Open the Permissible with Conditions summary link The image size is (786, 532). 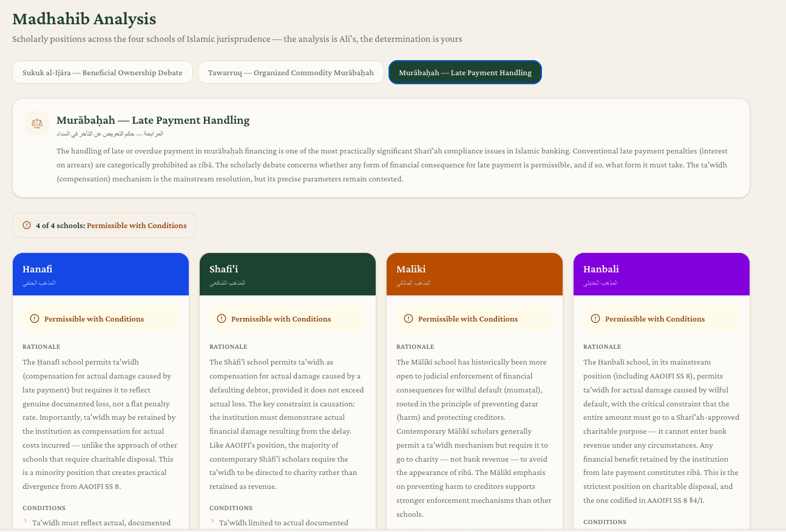pos(137,225)
